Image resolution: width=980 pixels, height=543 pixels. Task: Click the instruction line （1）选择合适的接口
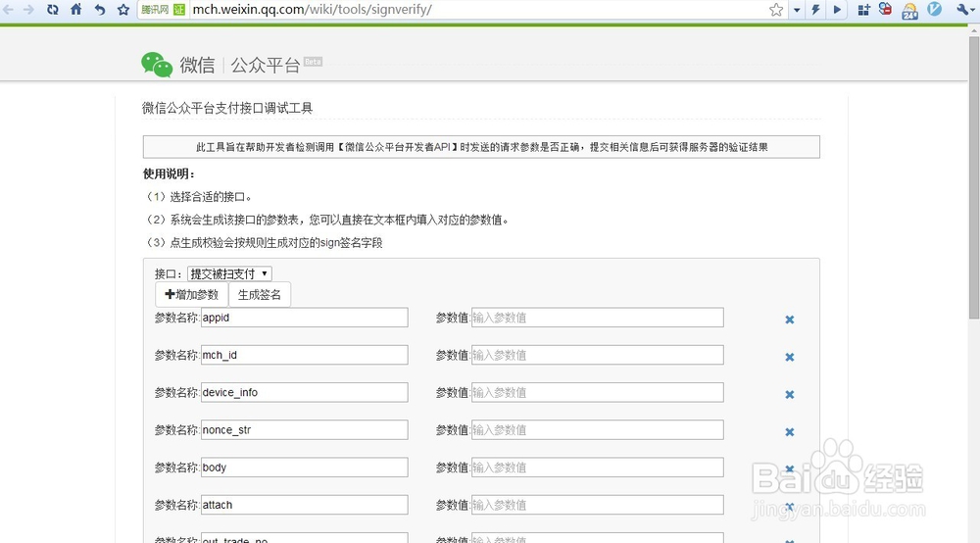(x=199, y=197)
